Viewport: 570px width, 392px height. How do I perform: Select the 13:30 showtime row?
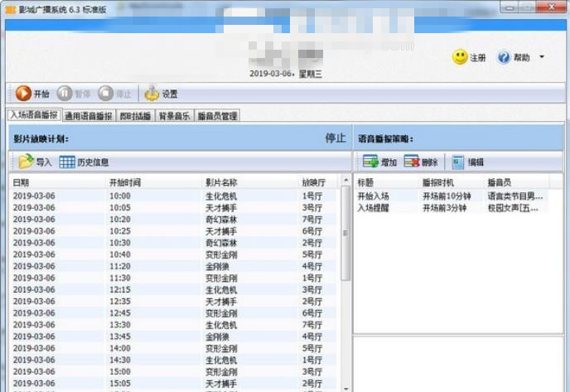coord(174,325)
